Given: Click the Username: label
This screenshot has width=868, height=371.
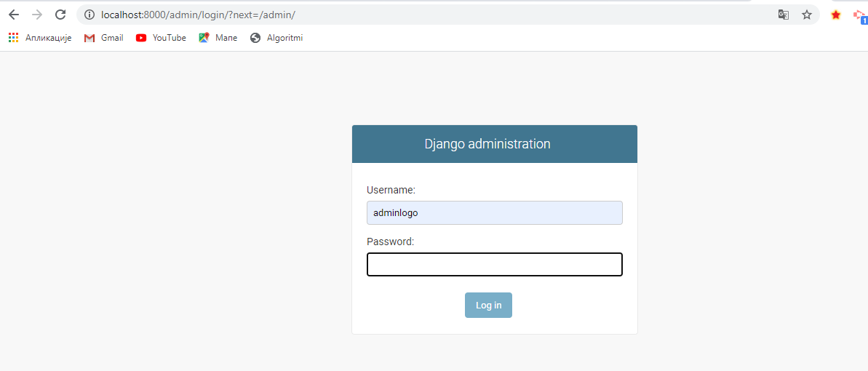Looking at the screenshot, I should (391, 190).
